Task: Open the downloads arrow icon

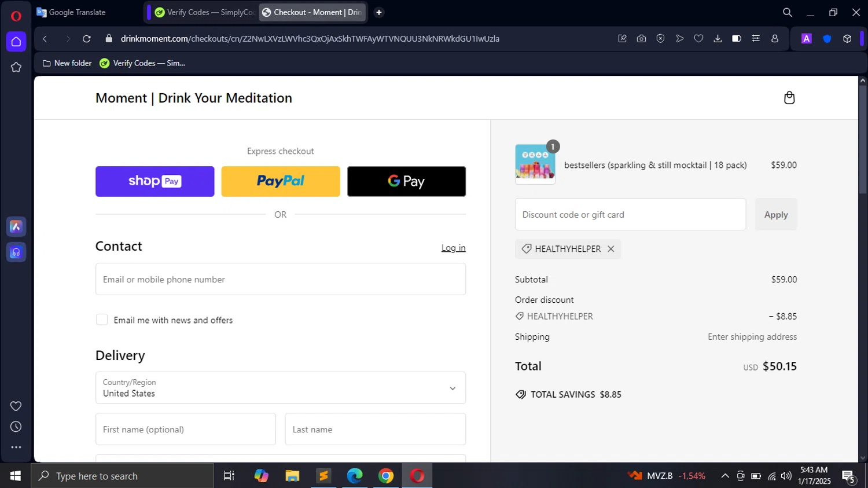Action: (718, 39)
